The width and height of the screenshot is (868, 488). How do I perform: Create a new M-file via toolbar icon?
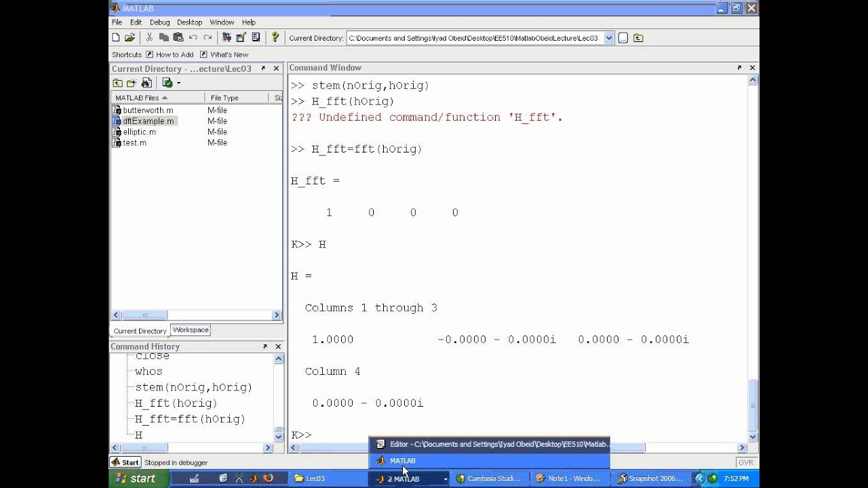point(116,38)
